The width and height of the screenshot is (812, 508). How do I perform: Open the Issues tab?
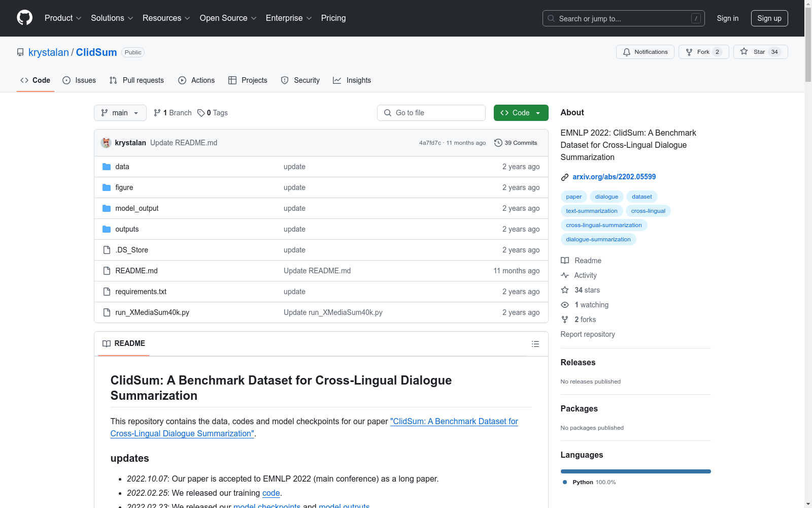click(79, 80)
